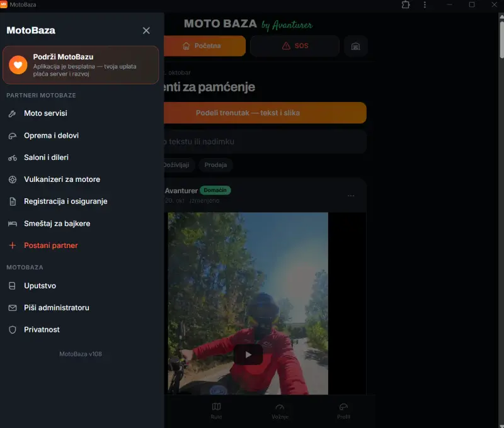This screenshot has height=428, width=504.
Task: Click shield icon beside Privatnost
Action: coord(12,330)
